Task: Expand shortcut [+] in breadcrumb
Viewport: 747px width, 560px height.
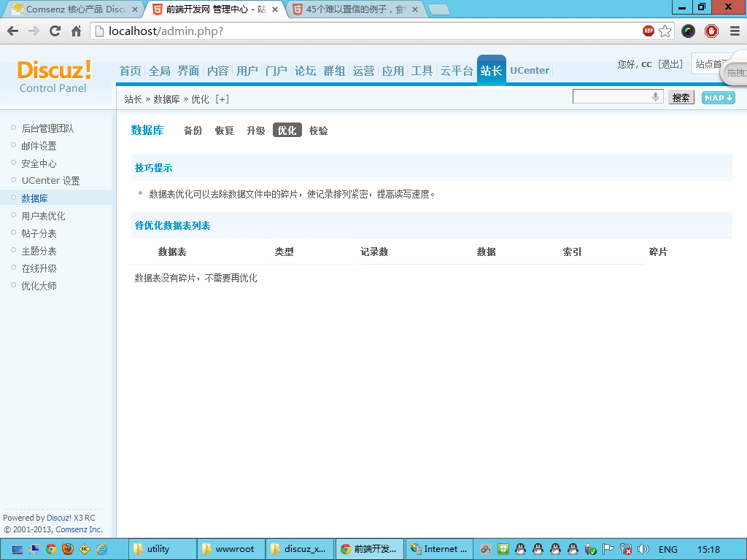Action: click(222, 99)
